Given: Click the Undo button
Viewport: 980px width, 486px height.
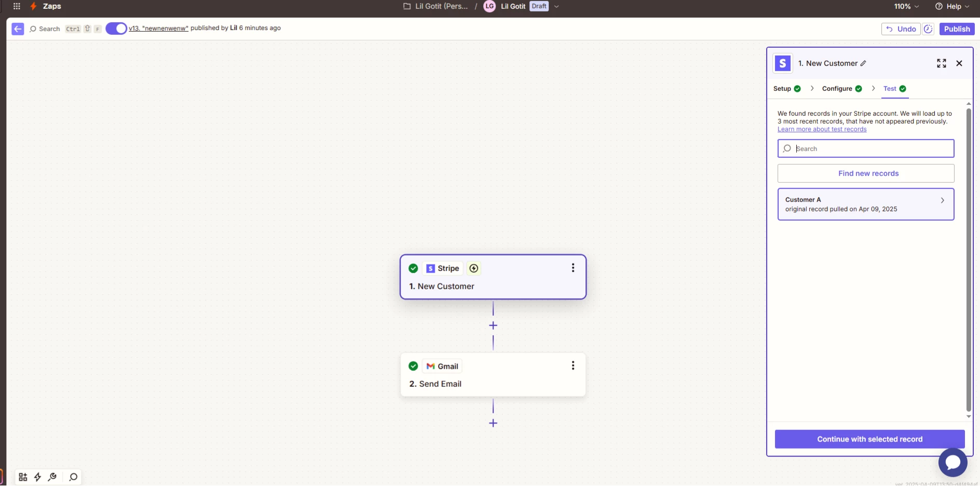Looking at the screenshot, I should (901, 29).
